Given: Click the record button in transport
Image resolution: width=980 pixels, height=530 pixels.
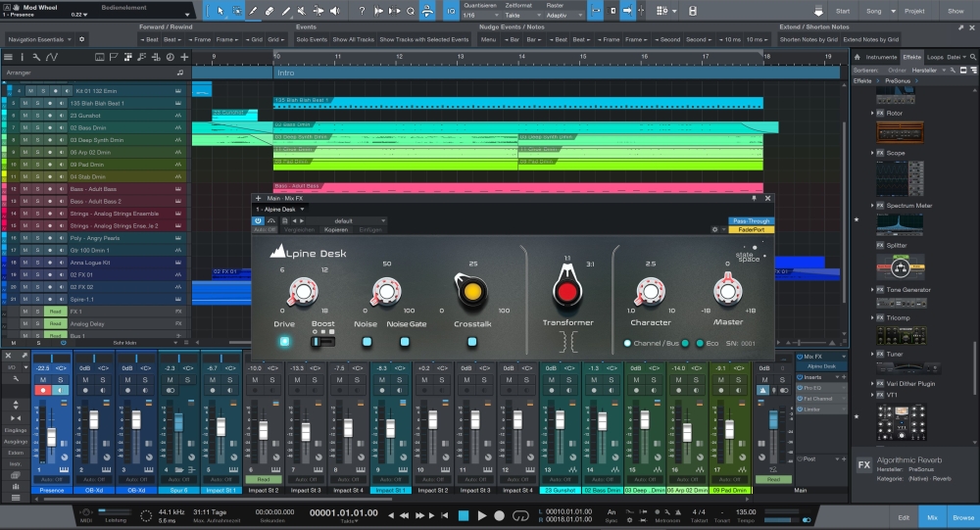Looking at the screenshot, I should pyautogui.click(x=500, y=515).
